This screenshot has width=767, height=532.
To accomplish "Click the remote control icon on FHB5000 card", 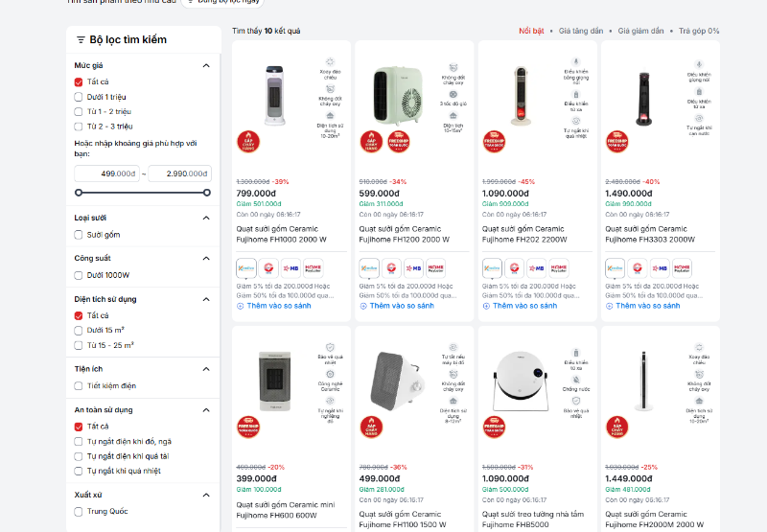I will [576, 353].
